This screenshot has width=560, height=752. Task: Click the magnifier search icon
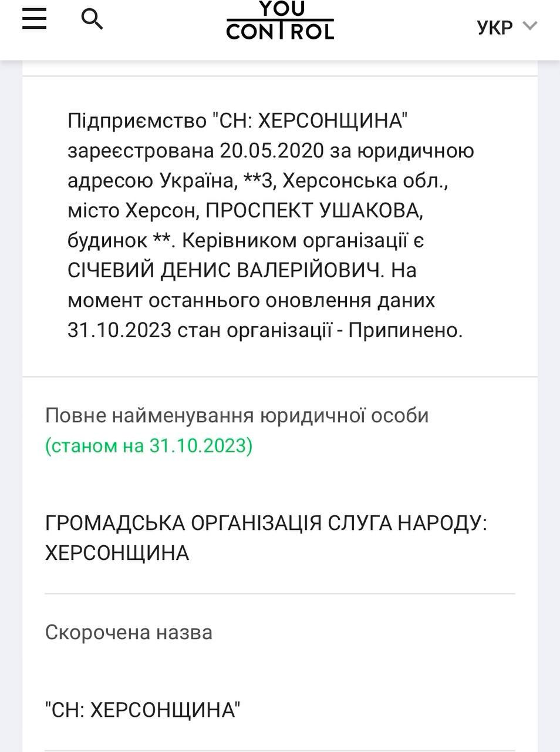[92, 19]
